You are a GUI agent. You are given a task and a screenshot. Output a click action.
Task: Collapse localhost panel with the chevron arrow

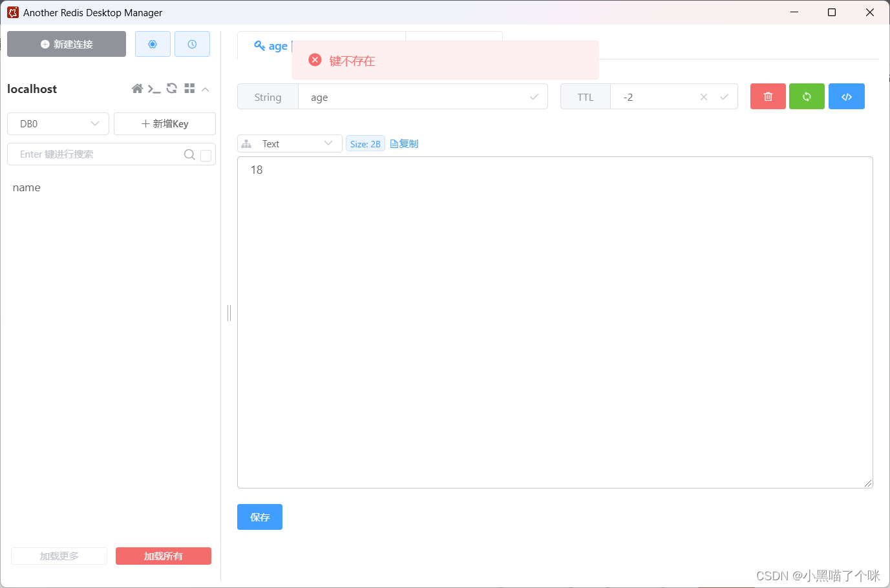[x=206, y=89]
